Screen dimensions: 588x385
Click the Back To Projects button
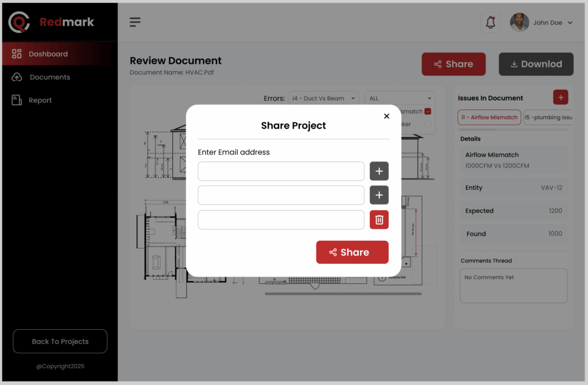point(60,341)
